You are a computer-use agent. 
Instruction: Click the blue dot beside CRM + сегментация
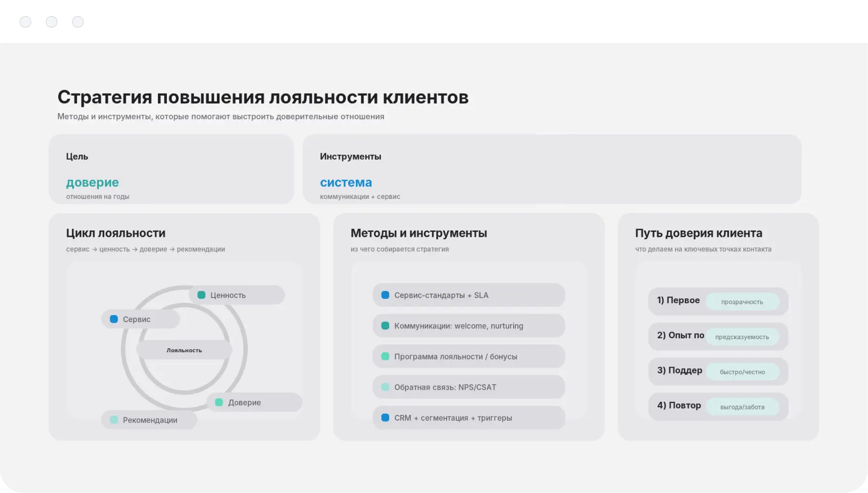[385, 418]
